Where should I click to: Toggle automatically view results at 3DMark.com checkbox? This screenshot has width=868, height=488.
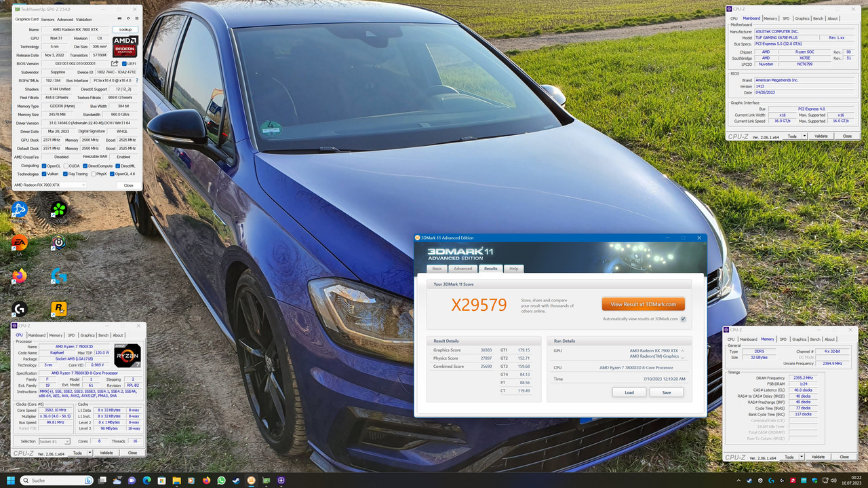(x=683, y=319)
